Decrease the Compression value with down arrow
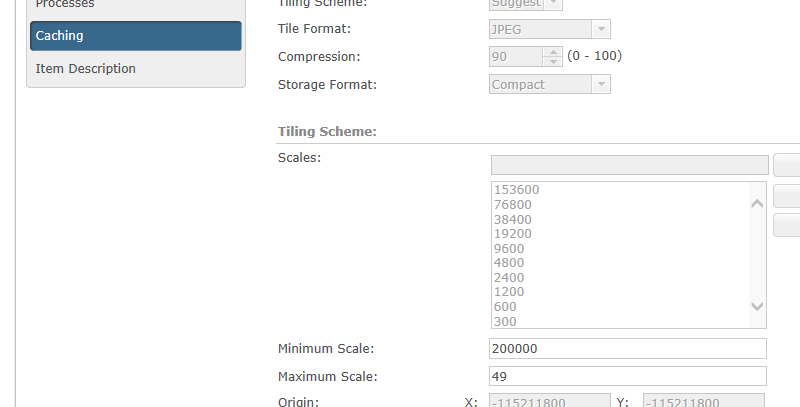The height and width of the screenshot is (407, 800). click(x=553, y=61)
